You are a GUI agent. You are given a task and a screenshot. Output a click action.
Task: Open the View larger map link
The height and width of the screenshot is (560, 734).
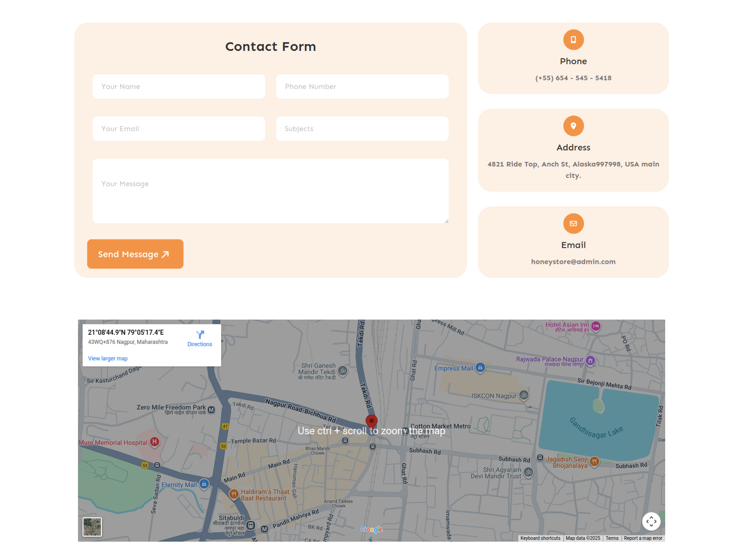tap(108, 359)
